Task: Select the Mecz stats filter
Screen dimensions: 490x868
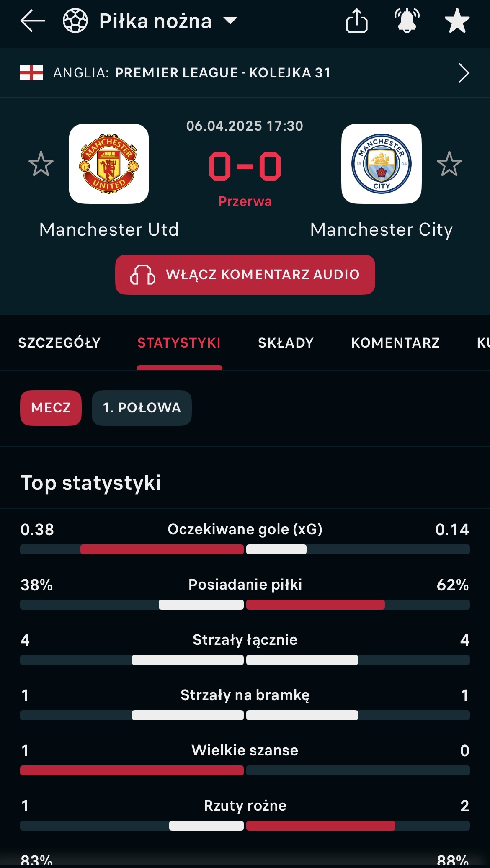Action: click(51, 408)
